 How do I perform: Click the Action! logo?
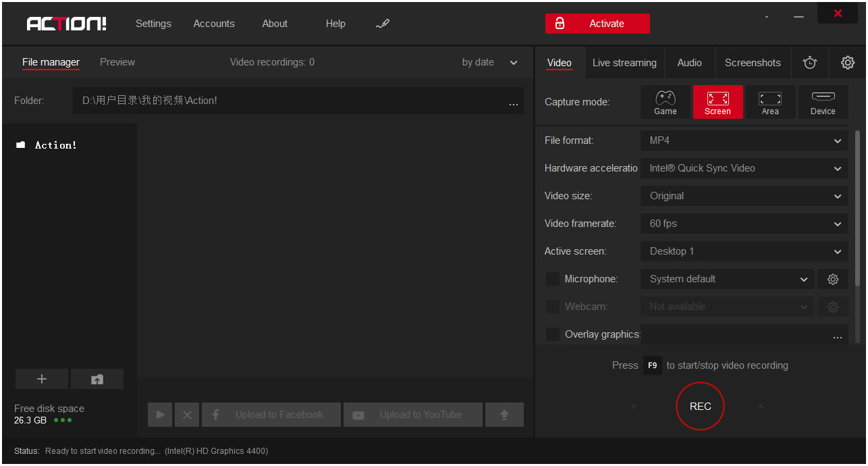(67, 24)
